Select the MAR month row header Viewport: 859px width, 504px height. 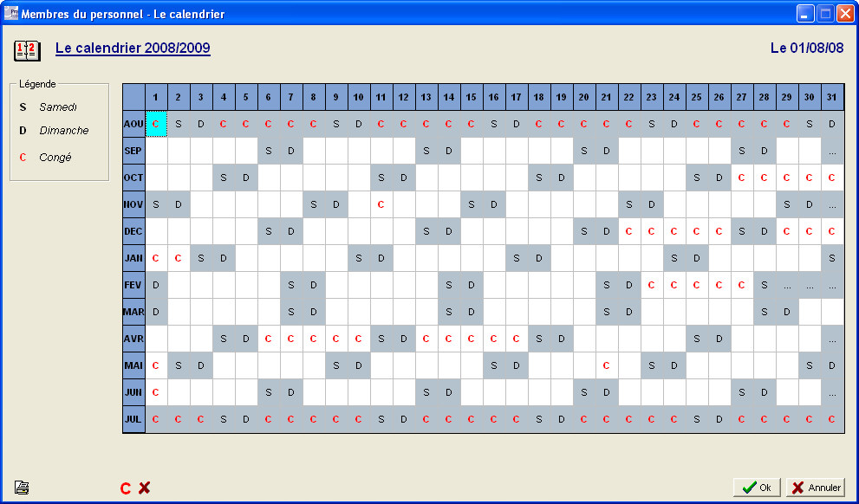(133, 312)
